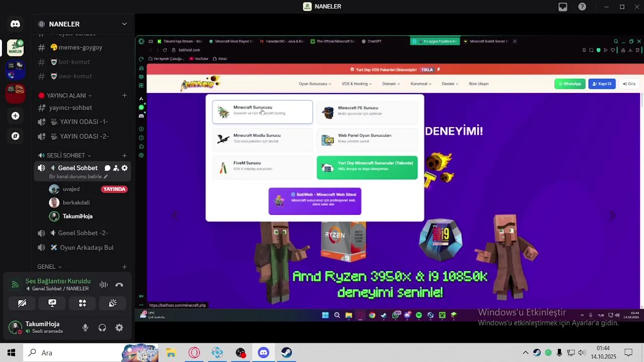Click TakumiHoja avatar in user panel
The image size is (644, 362).
tap(15, 327)
